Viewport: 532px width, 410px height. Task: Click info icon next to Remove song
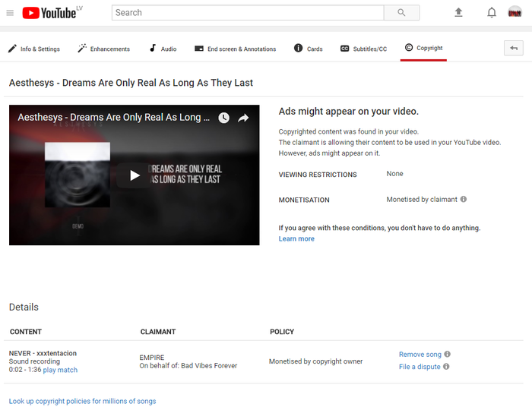click(448, 355)
